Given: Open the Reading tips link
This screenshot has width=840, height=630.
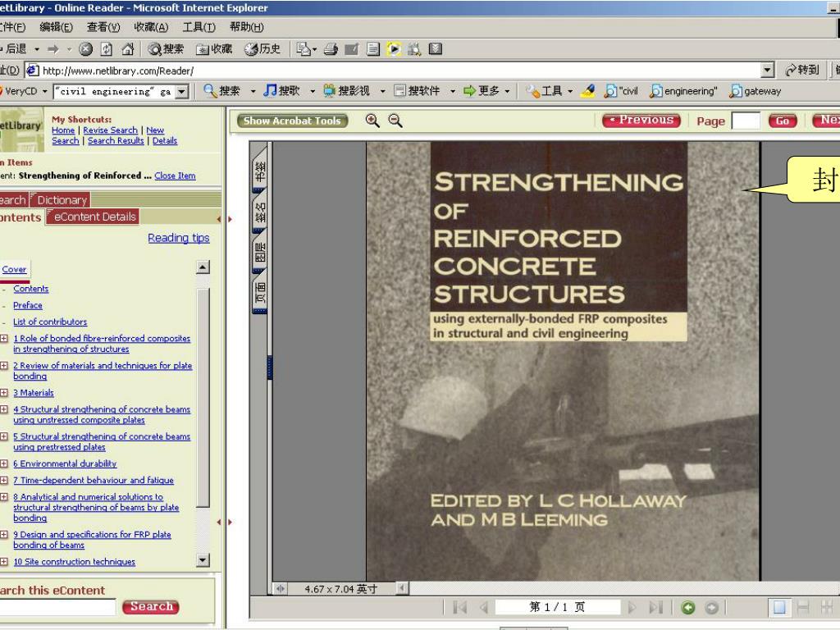Looking at the screenshot, I should tap(178, 238).
